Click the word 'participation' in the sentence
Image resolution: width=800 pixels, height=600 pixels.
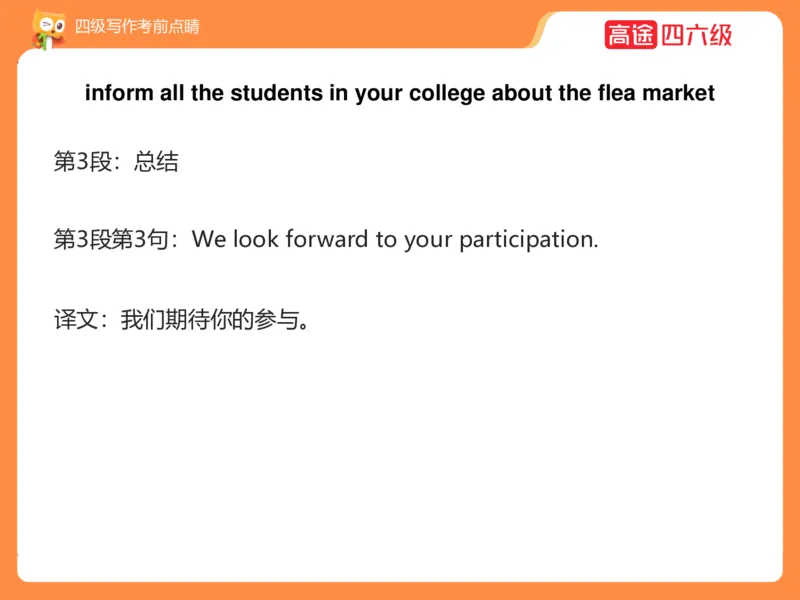point(527,240)
